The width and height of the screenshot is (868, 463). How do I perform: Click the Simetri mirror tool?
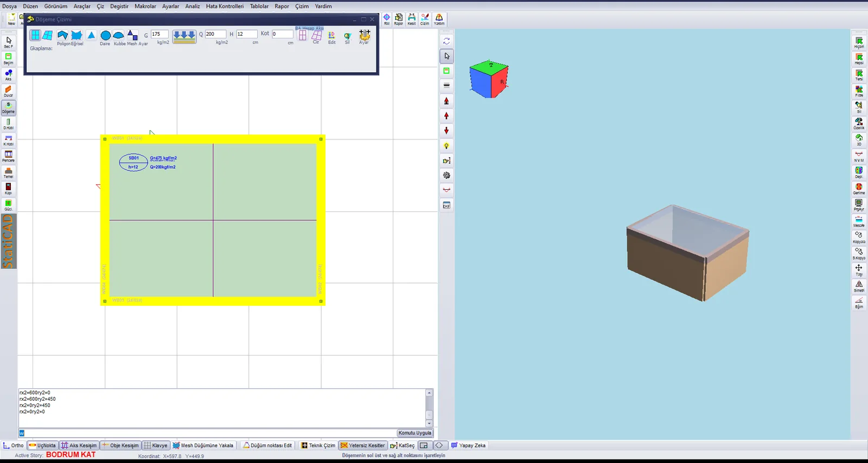tap(859, 286)
